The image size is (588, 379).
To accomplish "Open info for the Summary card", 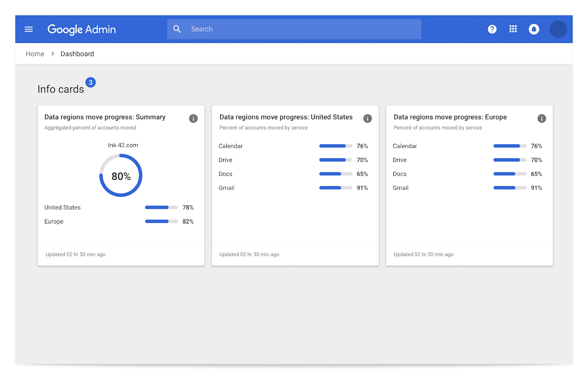I will tap(193, 118).
